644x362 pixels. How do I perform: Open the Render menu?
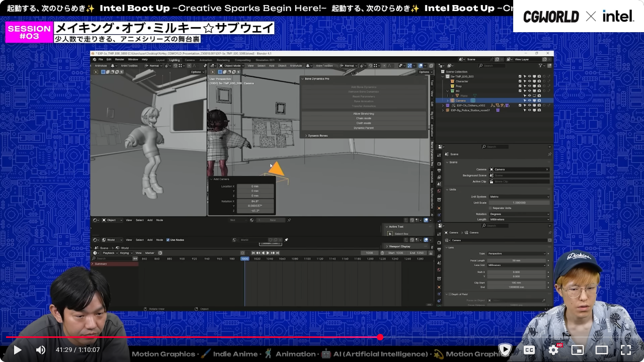pos(120,59)
